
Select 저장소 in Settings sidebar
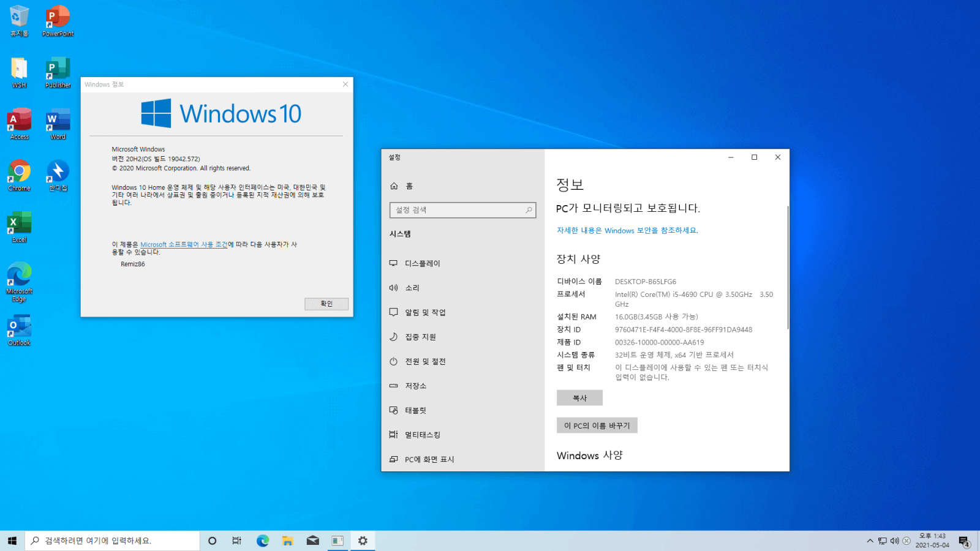(x=462, y=386)
